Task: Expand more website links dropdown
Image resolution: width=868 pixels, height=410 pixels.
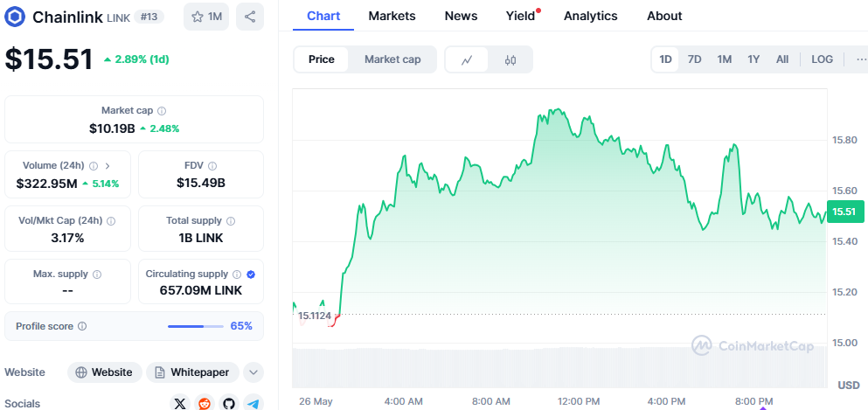Action: click(x=253, y=372)
